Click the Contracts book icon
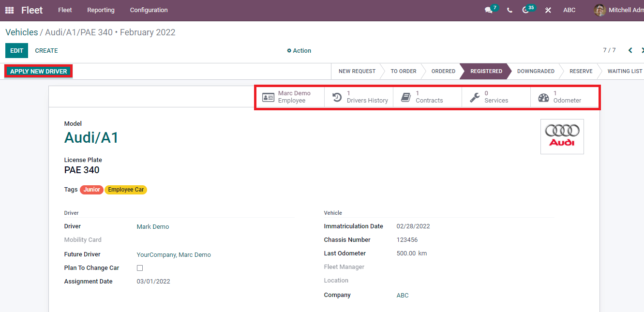This screenshot has width=644, height=312. pyautogui.click(x=406, y=97)
